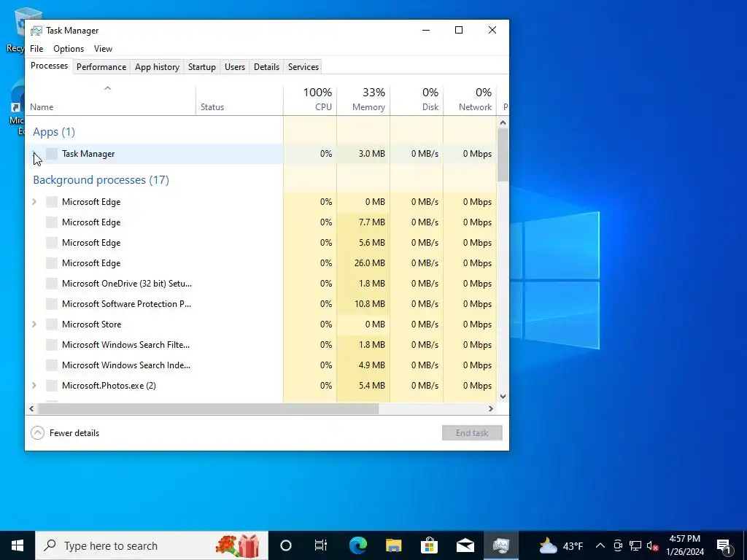The width and height of the screenshot is (747, 560).
Task: Expand the Microsoft Store process group
Action: [34, 324]
